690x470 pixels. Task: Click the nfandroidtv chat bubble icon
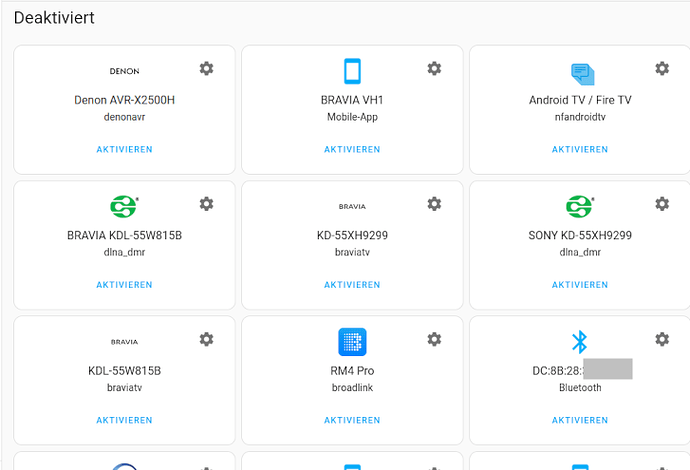[582, 74]
